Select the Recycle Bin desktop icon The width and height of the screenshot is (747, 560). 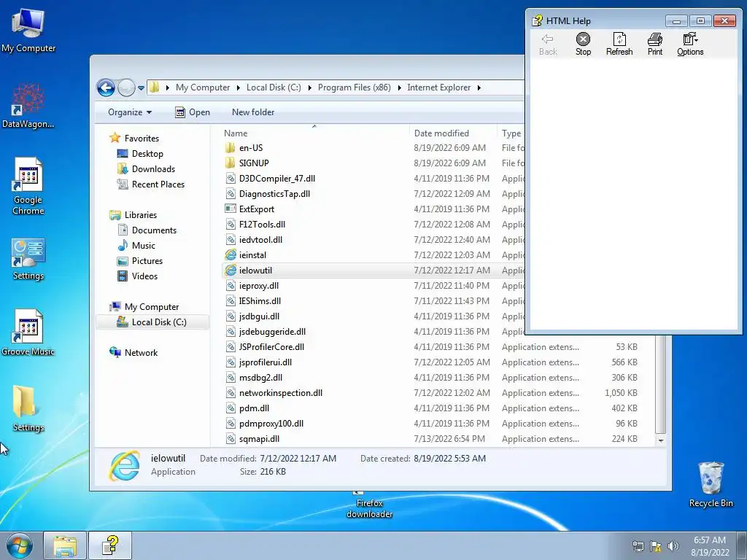(711, 484)
